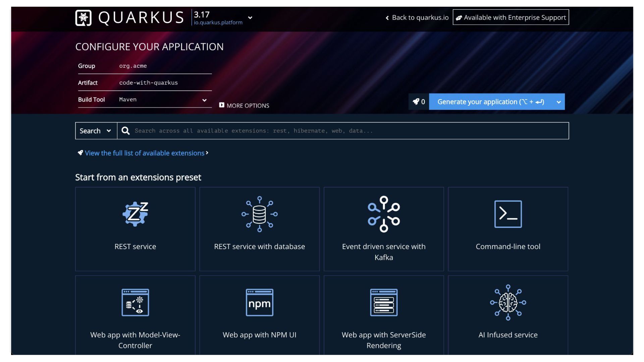Click Generate your application button
This screenshot has width=644, height=362.
(490, 102)
